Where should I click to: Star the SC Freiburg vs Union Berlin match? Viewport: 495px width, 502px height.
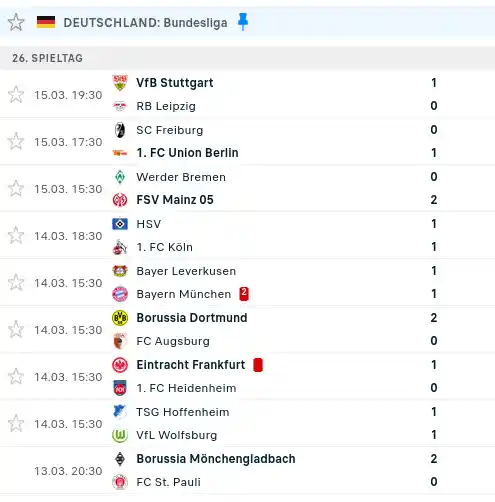coord(16,141)
